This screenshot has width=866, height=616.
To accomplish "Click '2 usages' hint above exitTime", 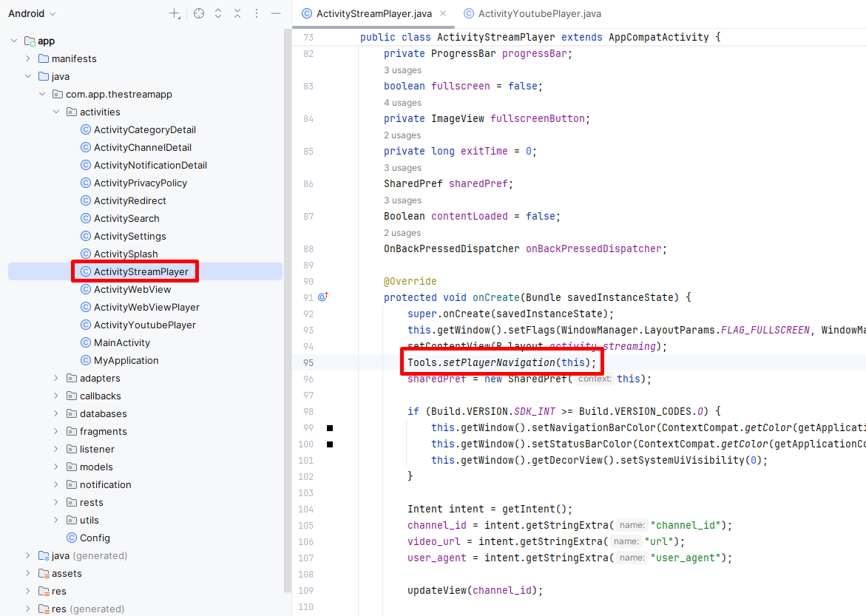I will (x=402, y=135).
